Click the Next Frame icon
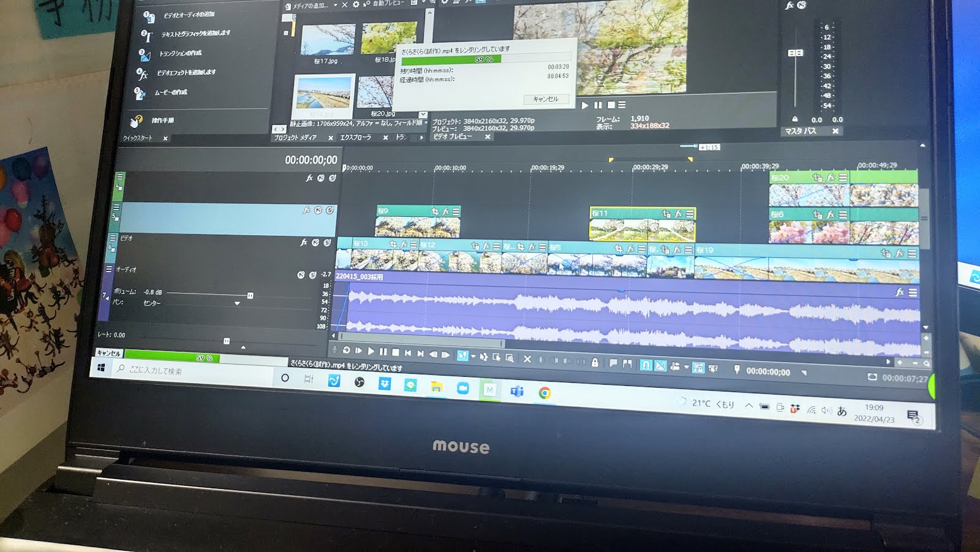Screen dimensions: 980x552 pyautogui.click(x=446, y=354)
